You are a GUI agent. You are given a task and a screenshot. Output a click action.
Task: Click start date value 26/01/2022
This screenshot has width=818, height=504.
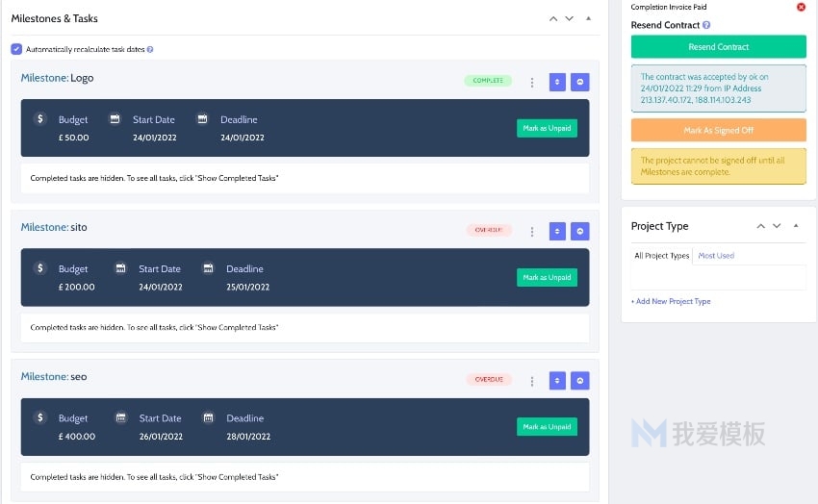(161, 437)
